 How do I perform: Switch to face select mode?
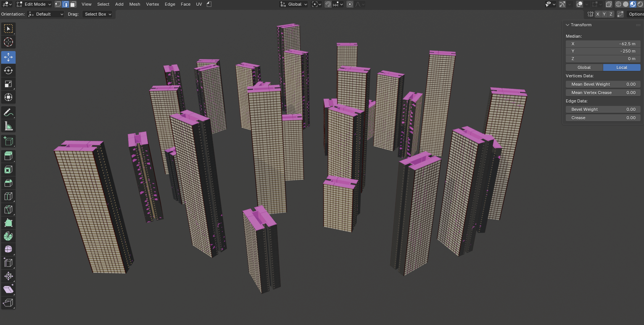click(x=73, y=4)
